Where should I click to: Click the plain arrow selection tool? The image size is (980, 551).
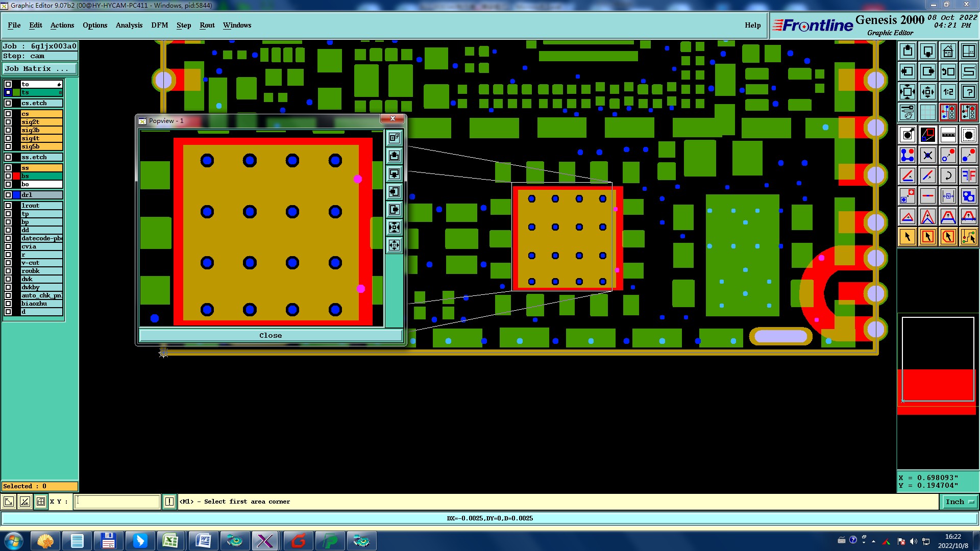tap(908, 237)
